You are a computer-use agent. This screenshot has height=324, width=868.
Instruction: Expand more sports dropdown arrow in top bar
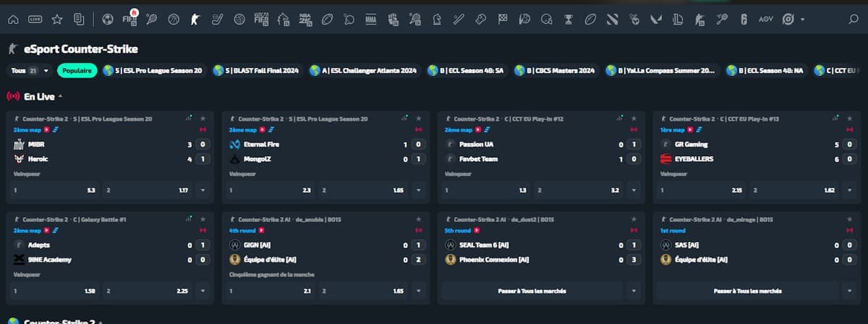(803, 19)
